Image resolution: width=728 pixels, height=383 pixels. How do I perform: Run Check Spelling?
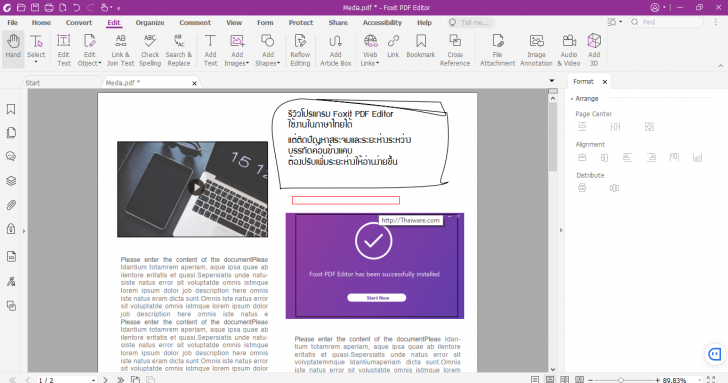(150, 50)
